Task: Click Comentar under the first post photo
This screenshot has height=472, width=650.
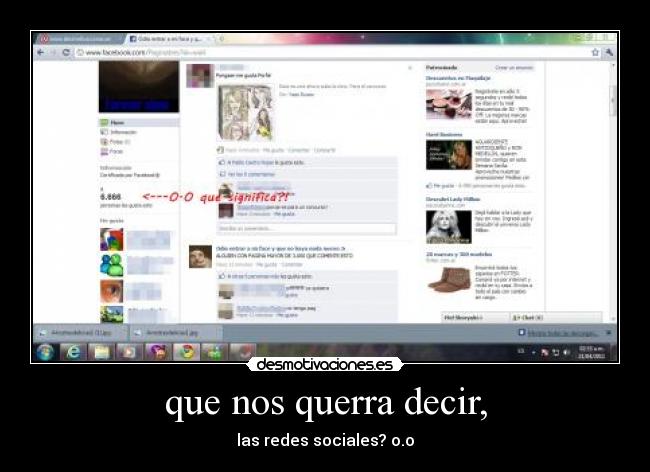Action: 299,150
